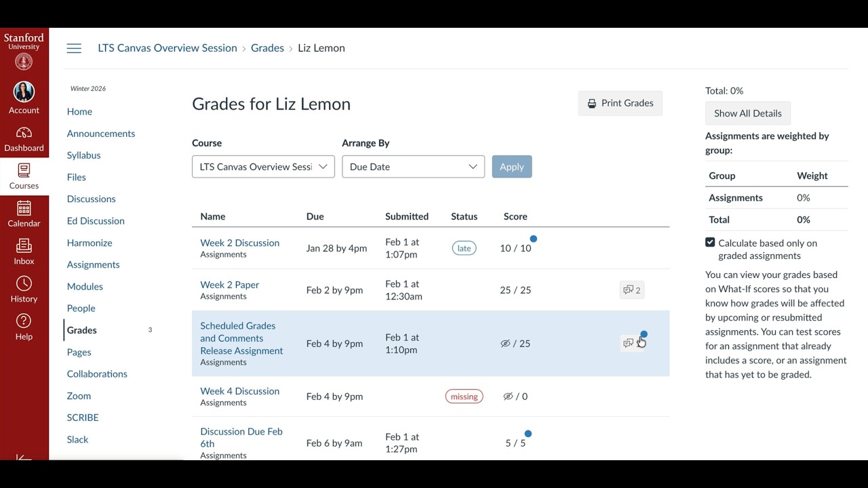Click hidden-grade eye icon for Scheduled Grades row
The width and height of the screenshot is (868, 488).
coord(505,344)
